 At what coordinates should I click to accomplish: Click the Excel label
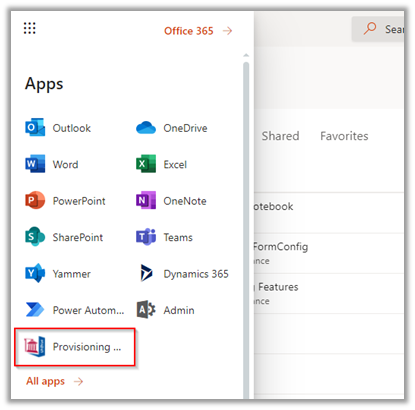tap(175, 164)
